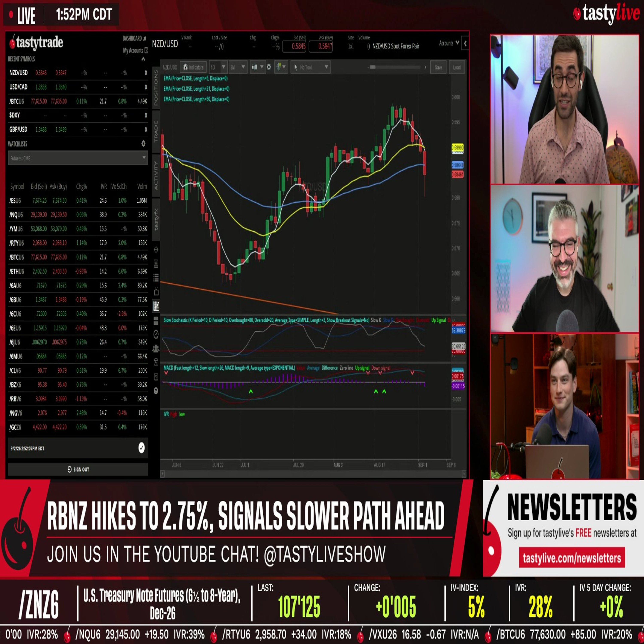Screen dimensions: 644x644
Task: Open the follow traders people icon
Action: tap(156, 349)
